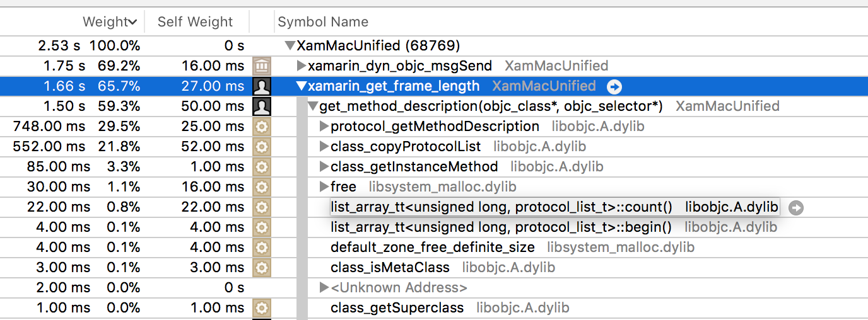Screen dimensions: 868x320
Task: Select the class_isMetaClass symbol
Action: [x=390, y=268]
